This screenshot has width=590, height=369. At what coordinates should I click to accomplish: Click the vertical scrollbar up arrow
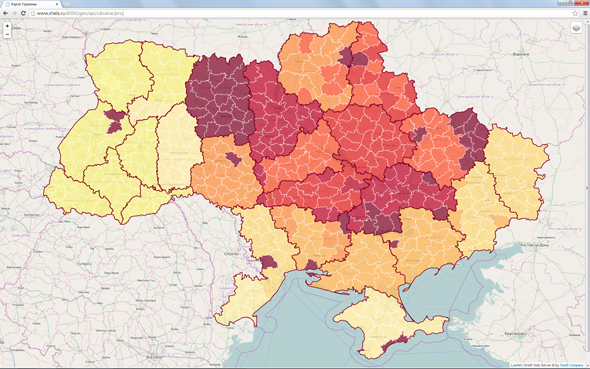point(588,21)
